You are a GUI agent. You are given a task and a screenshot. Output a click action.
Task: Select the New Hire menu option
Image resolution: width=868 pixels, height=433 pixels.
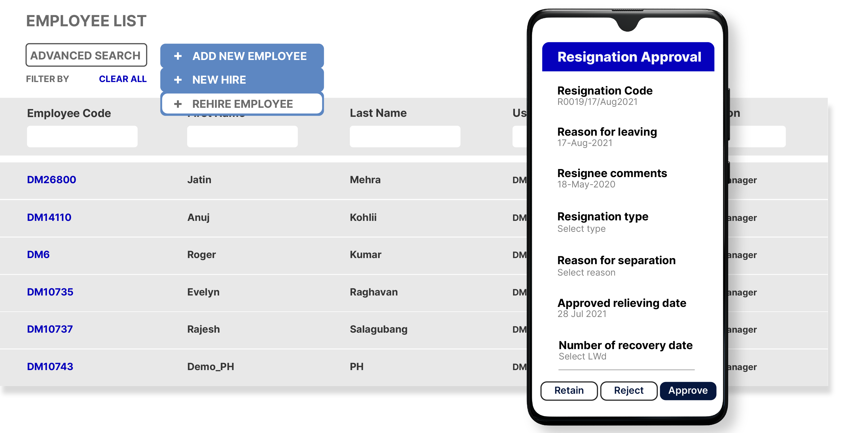(219, 80)
